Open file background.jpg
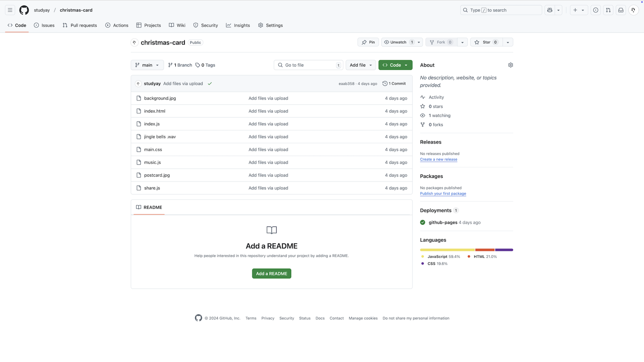The height and width of the screenshot is (362, 644). click(160, 98)
